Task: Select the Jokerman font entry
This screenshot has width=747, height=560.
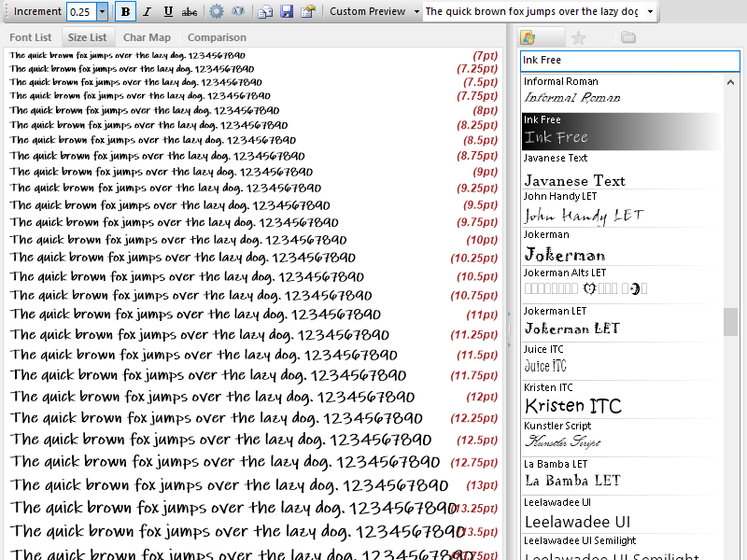Action: (x=622, y=246)
